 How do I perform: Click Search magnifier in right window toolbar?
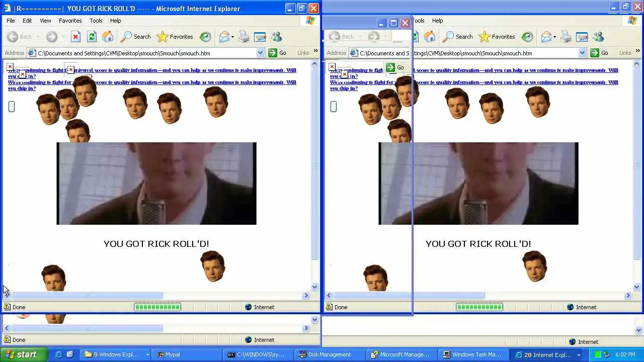click(x=448, y=37)
